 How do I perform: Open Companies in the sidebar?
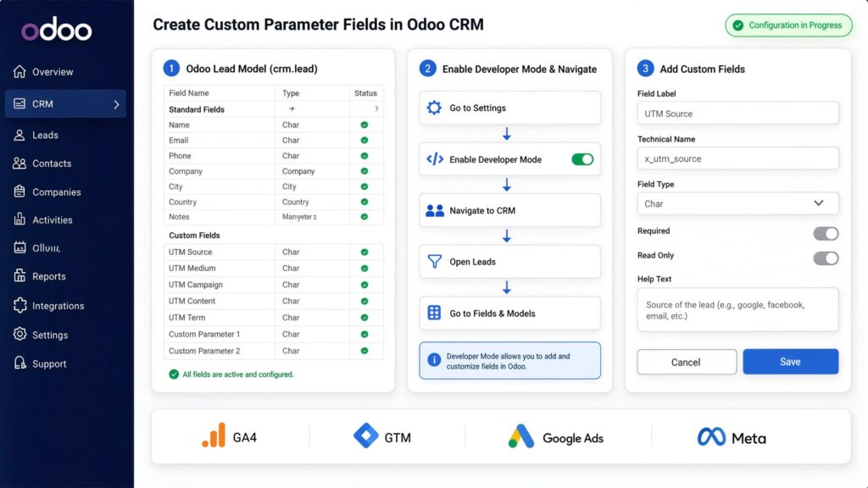click(57, 192)
